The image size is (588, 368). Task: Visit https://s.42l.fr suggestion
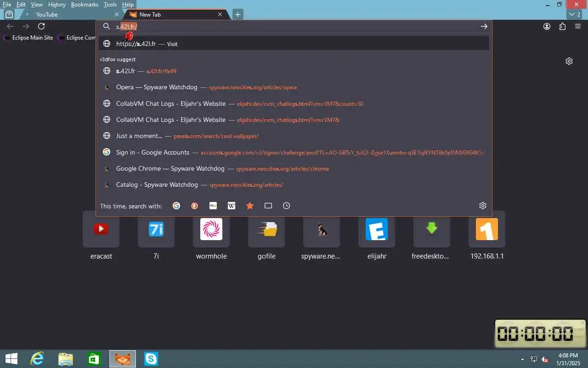[294, 44]
